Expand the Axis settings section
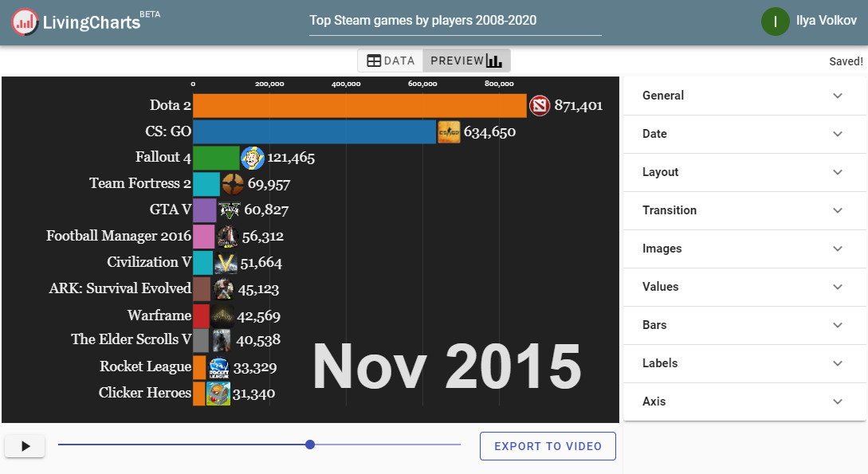The image size is (868, 474). click(744, 401)
